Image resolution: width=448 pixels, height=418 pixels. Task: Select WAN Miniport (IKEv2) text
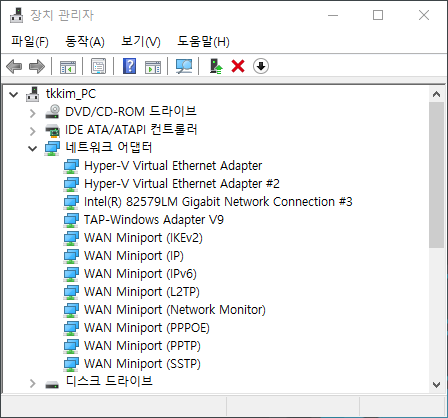pos(143,238)
